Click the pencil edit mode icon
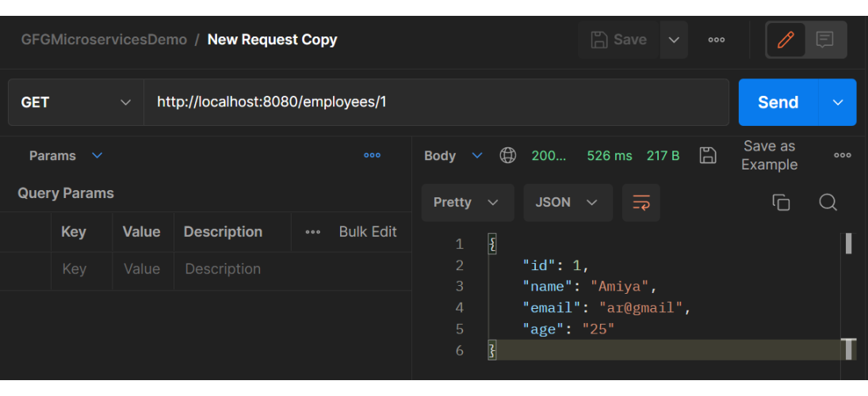 coord(786,40)
